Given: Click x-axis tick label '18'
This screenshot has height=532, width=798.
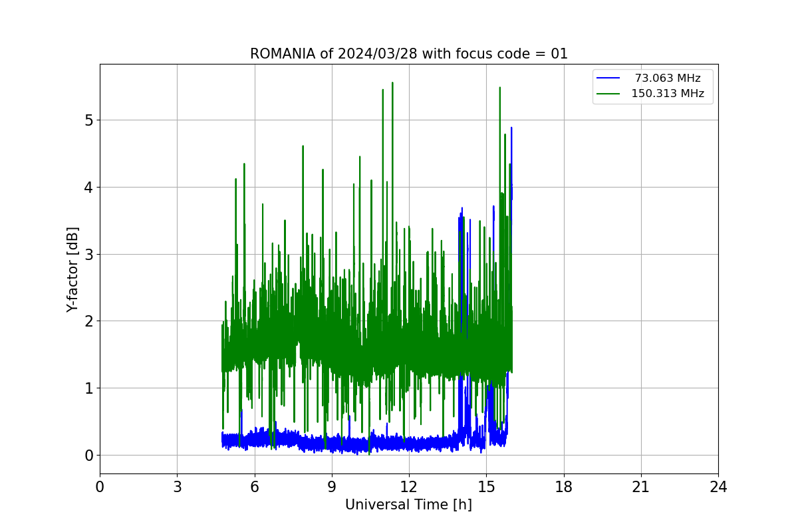Looking at the screenshot, I should pyautogui.click(x=563, y=487).
